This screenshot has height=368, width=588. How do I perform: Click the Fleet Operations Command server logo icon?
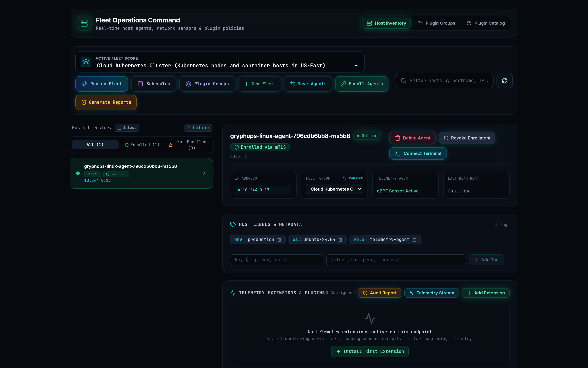click(84, 23)
